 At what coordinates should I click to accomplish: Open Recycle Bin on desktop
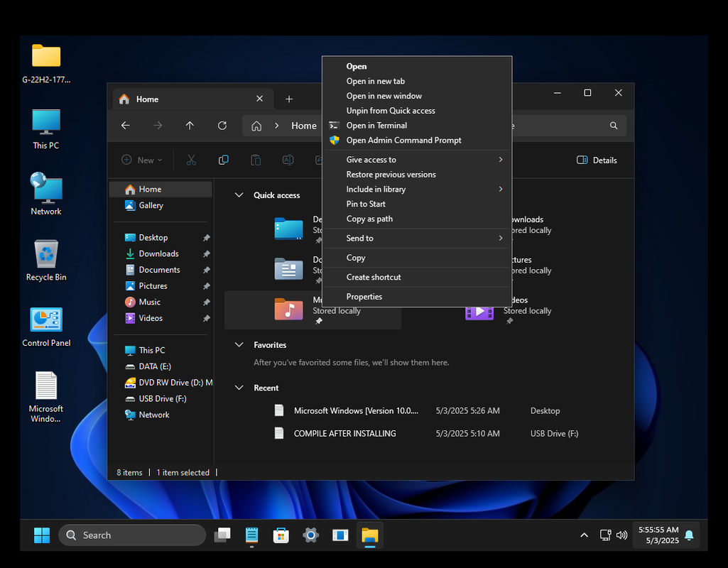[46, 261]
